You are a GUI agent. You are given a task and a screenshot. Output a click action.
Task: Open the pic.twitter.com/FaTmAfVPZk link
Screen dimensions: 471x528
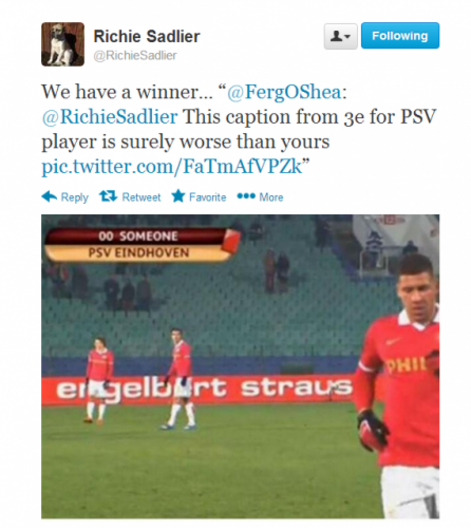tap(172, 167)
